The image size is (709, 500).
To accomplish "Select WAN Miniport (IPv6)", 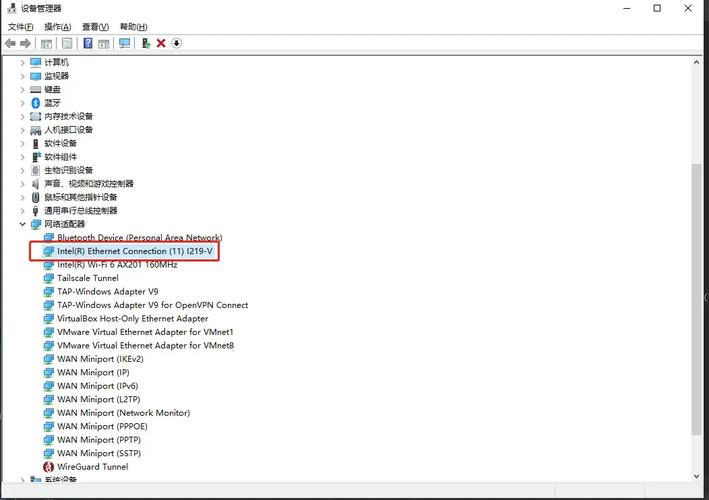I will tap(97, 386).
